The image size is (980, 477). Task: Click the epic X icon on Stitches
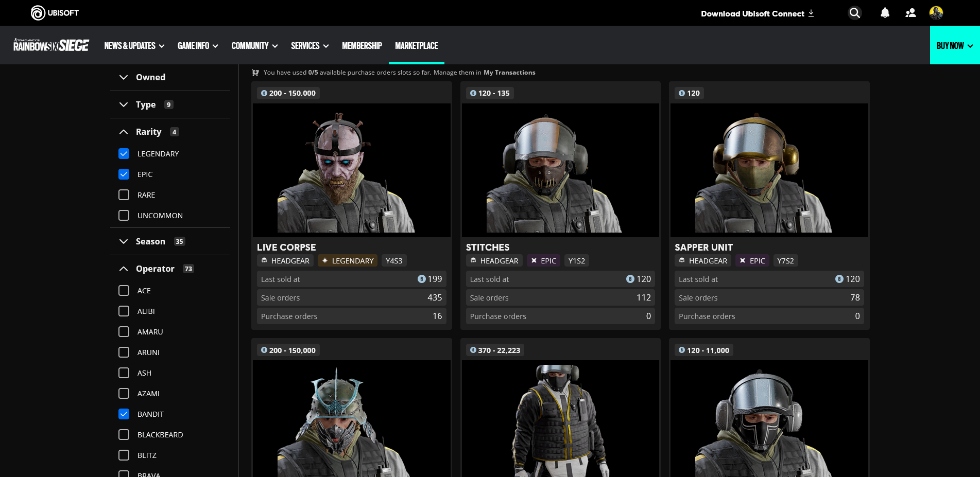pyautogui.click(x=534, y=260)
